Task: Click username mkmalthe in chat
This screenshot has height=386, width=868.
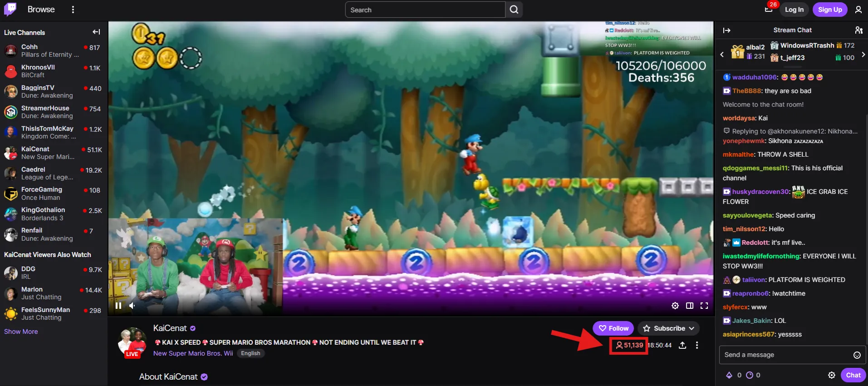Action: tap(738, 154)
